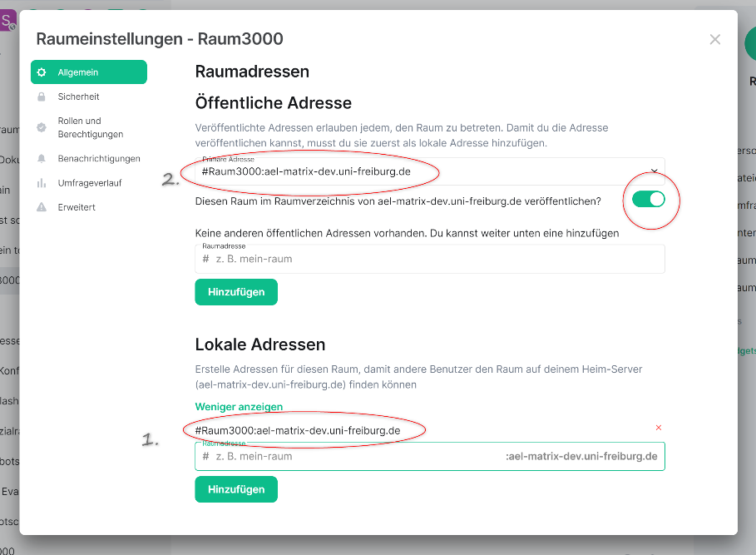This screenshot has height=555, width=756.
Task: Click the Lokale Adressen heading
Action: coord(260,344)
